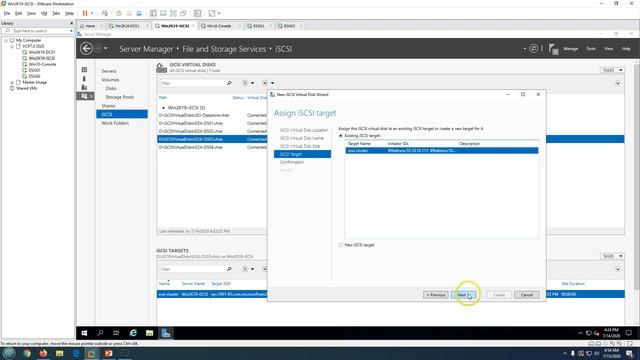Click the dashboard icon in Server Manager sidebar
This screenshot has height=360, width=640.
(84, 70)
